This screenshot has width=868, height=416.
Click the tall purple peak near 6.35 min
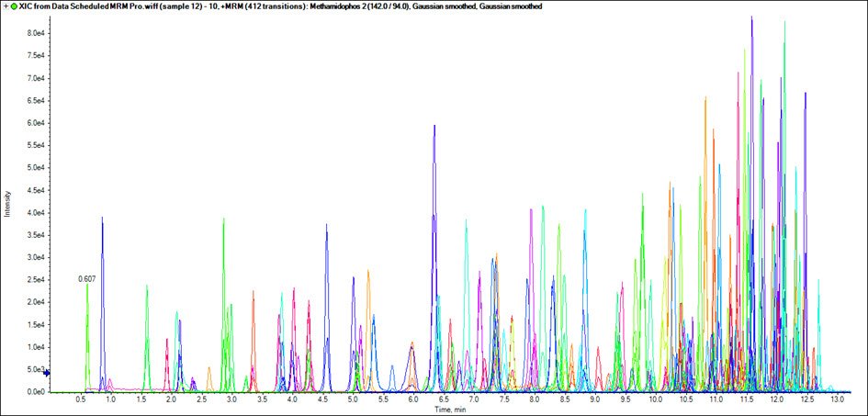(434, 127)
